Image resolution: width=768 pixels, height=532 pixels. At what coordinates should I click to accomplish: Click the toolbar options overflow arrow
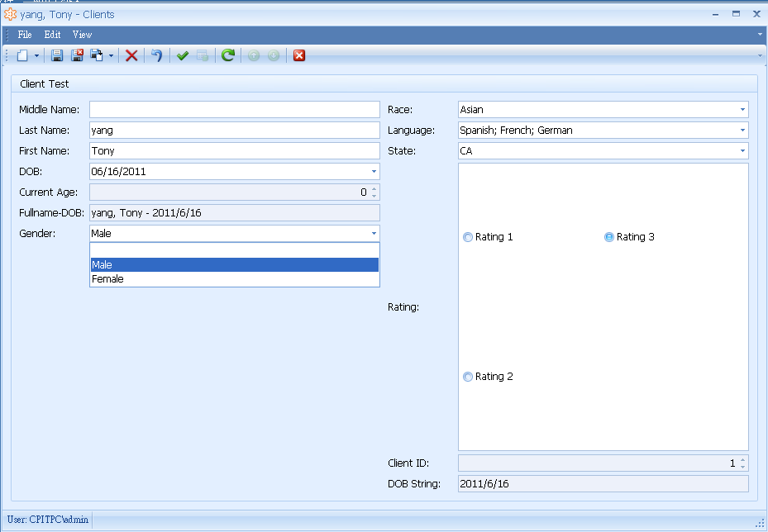[761, 56]
